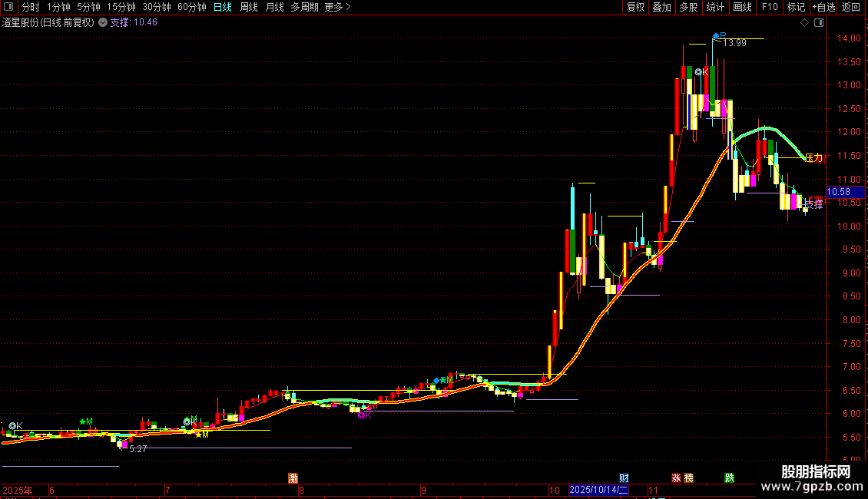Viewport: 868px width, 499px height.
Task: Switch to 1分钟 period
Action: [58, 7]
